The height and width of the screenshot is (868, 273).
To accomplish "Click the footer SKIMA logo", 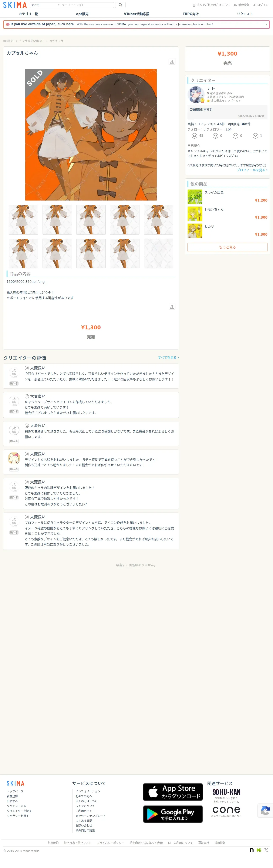I will (x=16, y=783).
